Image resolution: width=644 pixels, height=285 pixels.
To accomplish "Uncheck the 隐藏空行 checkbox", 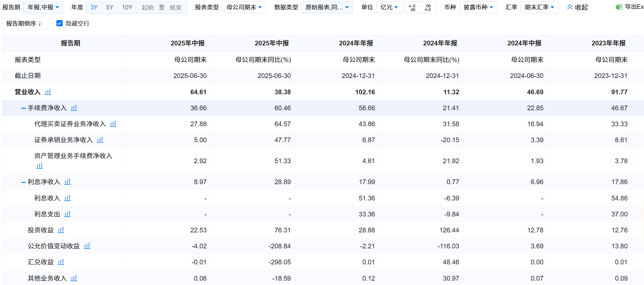I will pyautogui.click(x=59, y=23).
